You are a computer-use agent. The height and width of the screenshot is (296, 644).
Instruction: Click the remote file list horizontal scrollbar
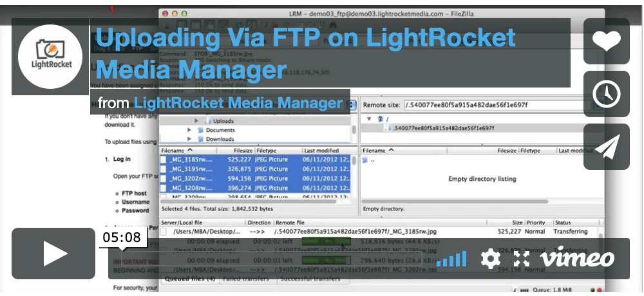[455, 201]
